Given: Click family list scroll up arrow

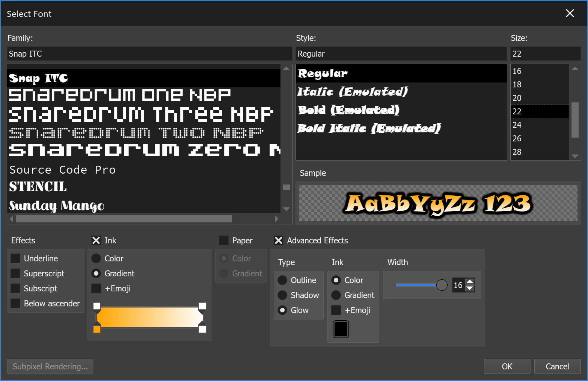Looking at the screenshot, I should [286, 68].
